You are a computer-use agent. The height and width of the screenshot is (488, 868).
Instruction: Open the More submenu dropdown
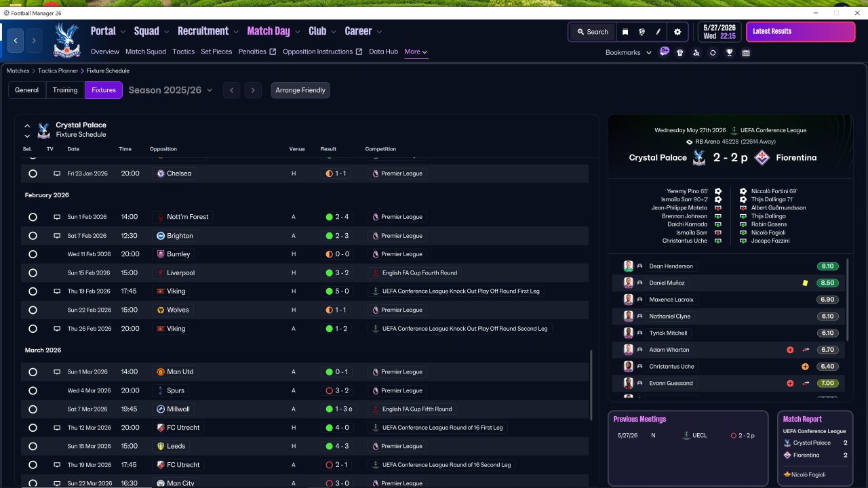(x=416, y=52)
